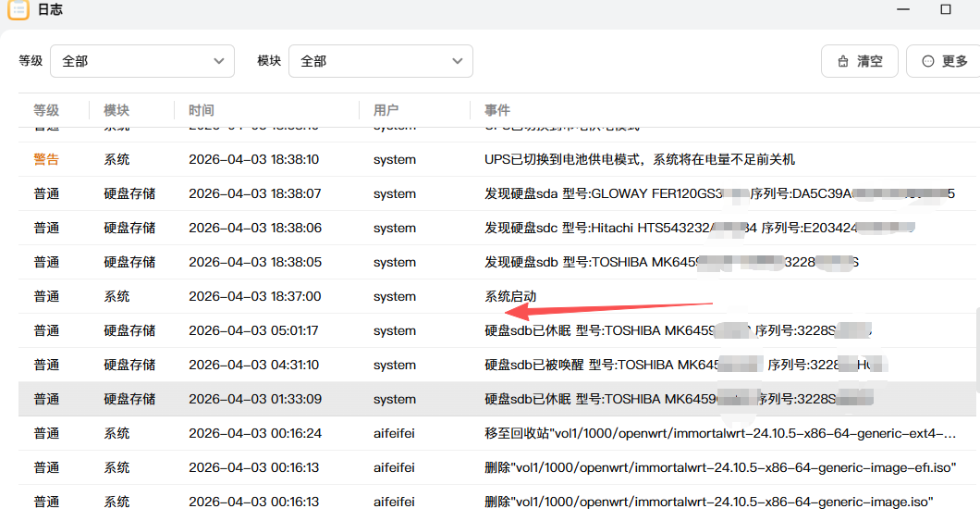Click timestamp 2026-04-03 05:01:17

click(x=253, y=330)
